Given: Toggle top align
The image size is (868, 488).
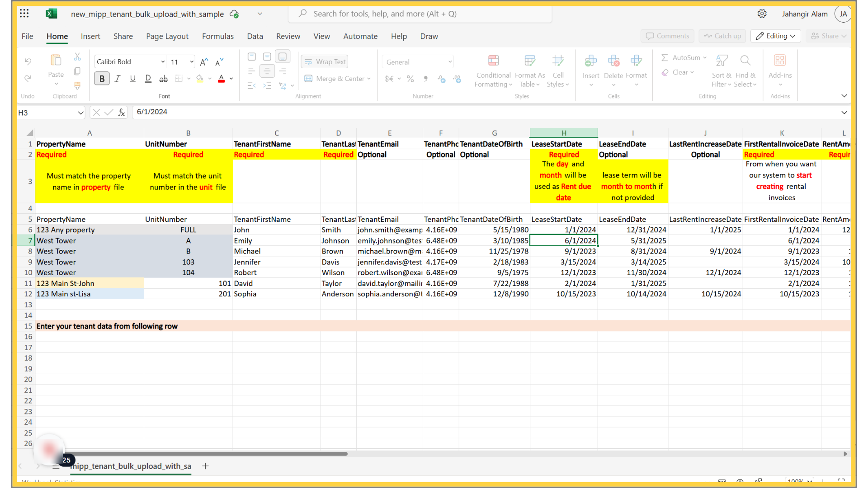Looking at the screenshot, I should (252, 56).
